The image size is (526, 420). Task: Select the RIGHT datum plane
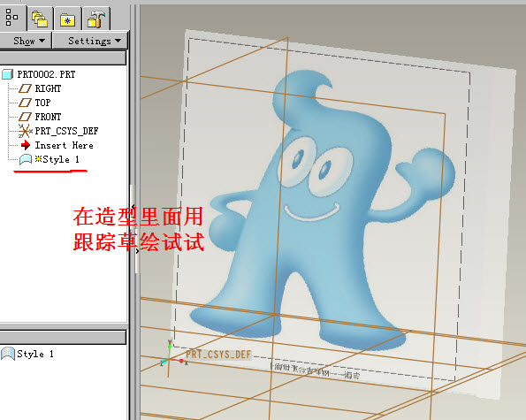pos(48,88)
